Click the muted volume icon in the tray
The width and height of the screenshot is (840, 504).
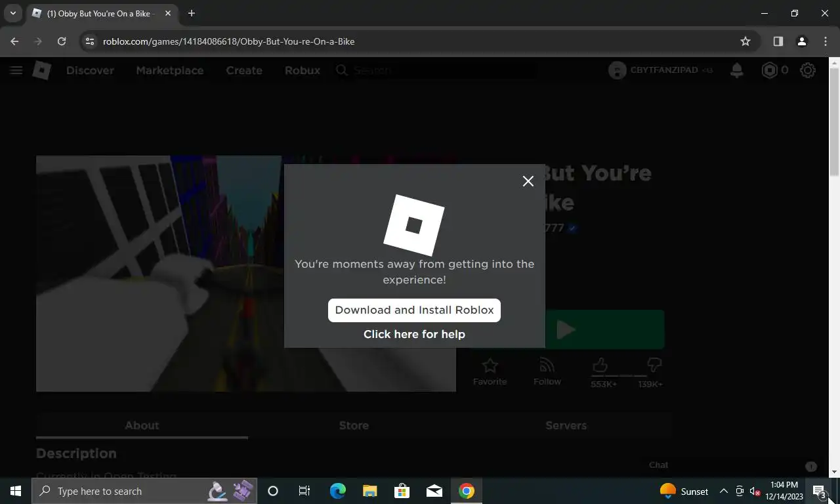pyautogui.click(x=755, y=491)
